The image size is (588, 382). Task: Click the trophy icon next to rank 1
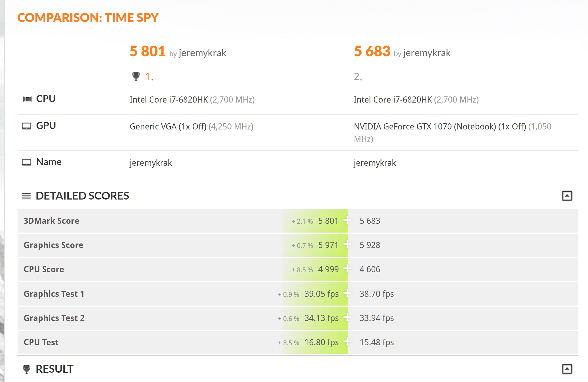tap(136, 76)
